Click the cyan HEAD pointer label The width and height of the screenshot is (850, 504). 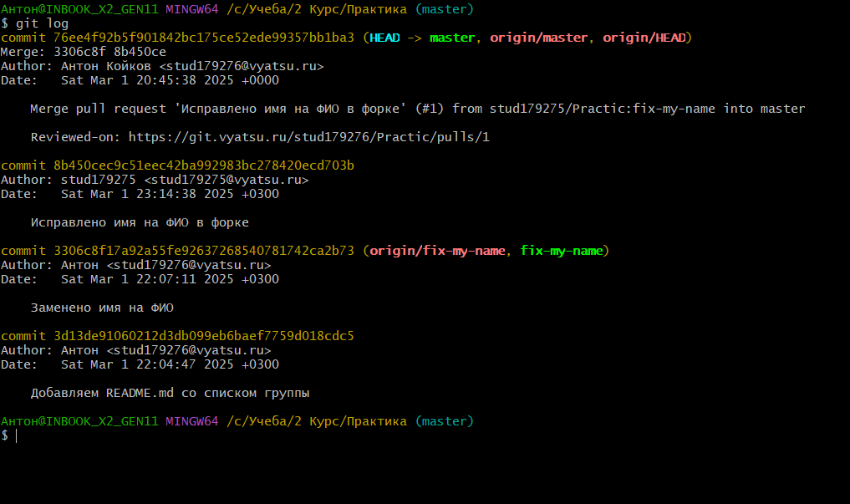pos(384,38)
